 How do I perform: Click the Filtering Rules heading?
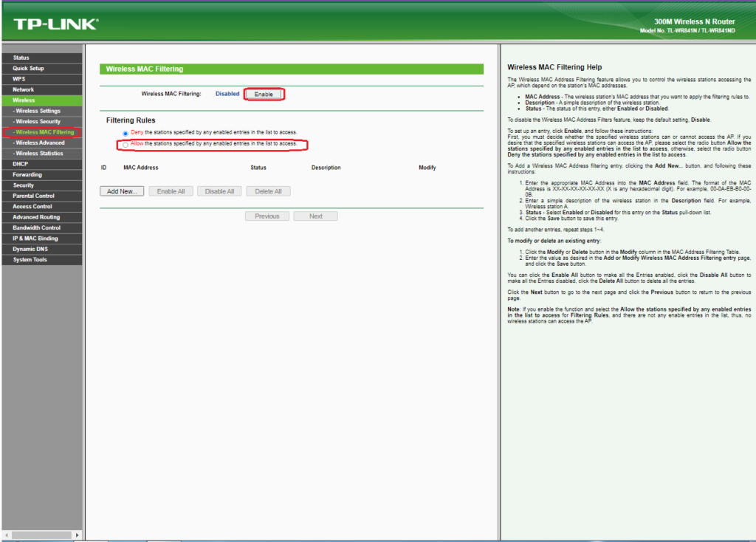tap(131, 120)
